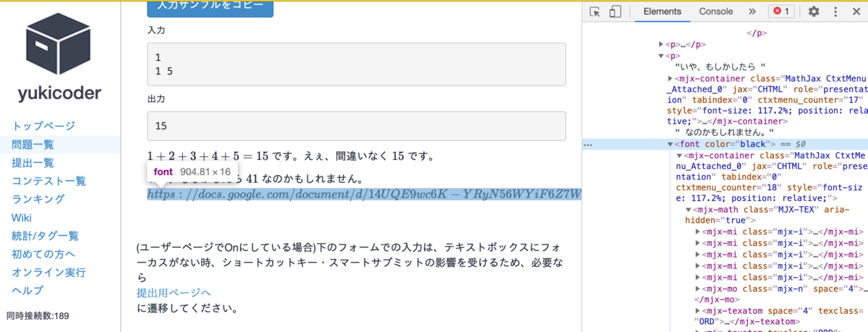Click the red error count badge
This screenshot has width=868, height=332.
[x=780, y=12]
